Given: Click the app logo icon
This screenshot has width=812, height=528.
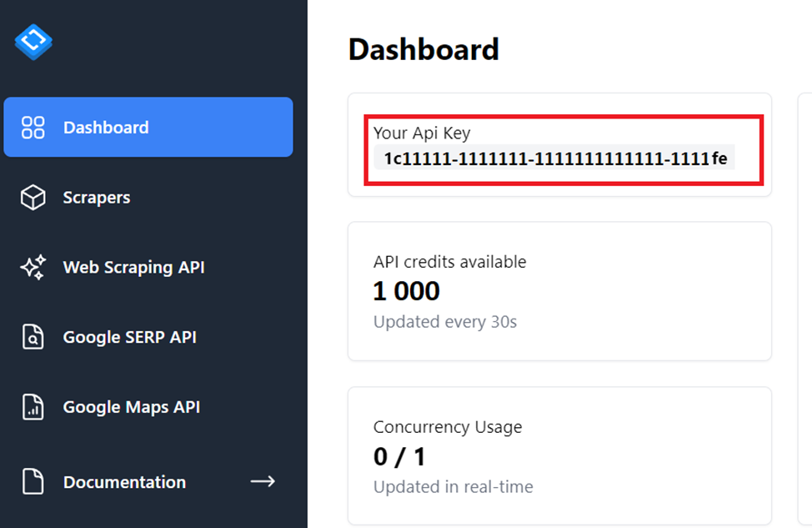Looking at the screenshot, I should pos(33,41).
